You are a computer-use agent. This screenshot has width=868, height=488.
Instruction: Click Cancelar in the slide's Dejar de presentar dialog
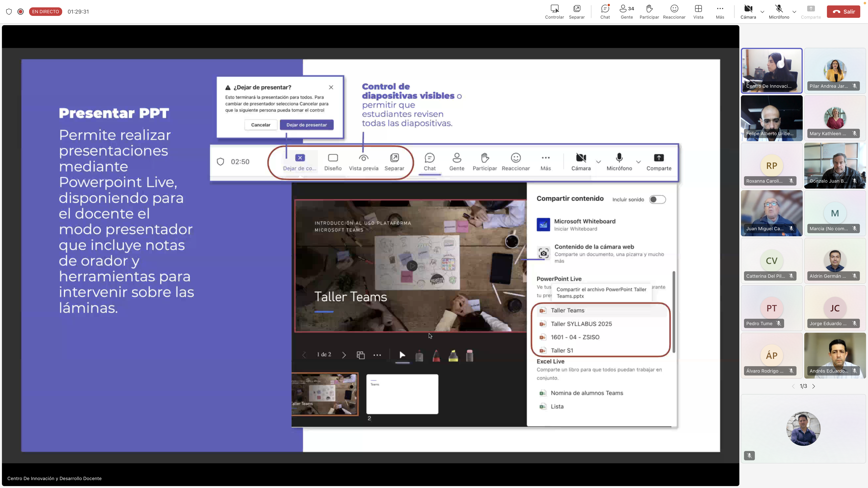click(260, 125)
